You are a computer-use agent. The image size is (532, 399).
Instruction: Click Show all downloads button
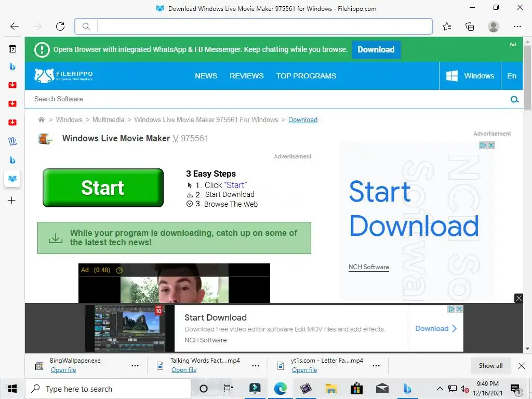(x=490, y=366)
